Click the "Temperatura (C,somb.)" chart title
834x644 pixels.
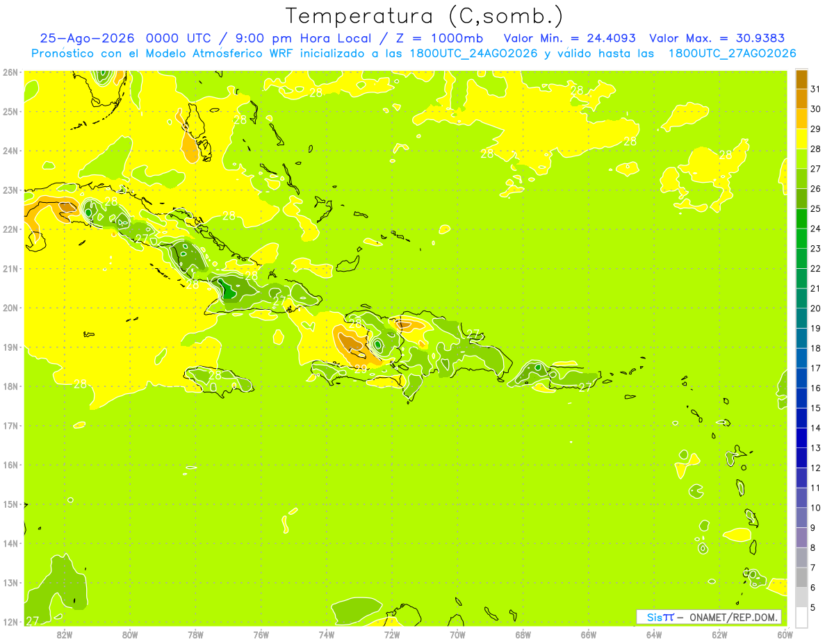(x=425, y=16)
